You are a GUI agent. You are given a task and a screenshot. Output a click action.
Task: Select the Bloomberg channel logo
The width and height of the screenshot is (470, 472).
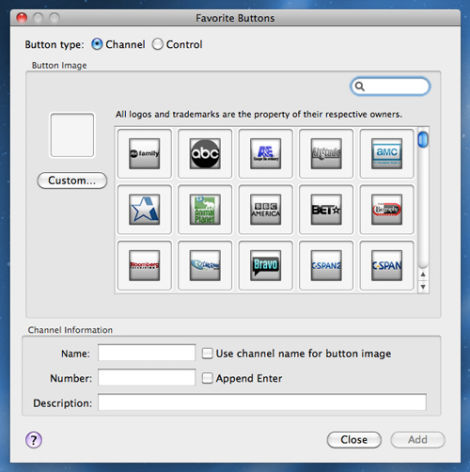point(144,266)
